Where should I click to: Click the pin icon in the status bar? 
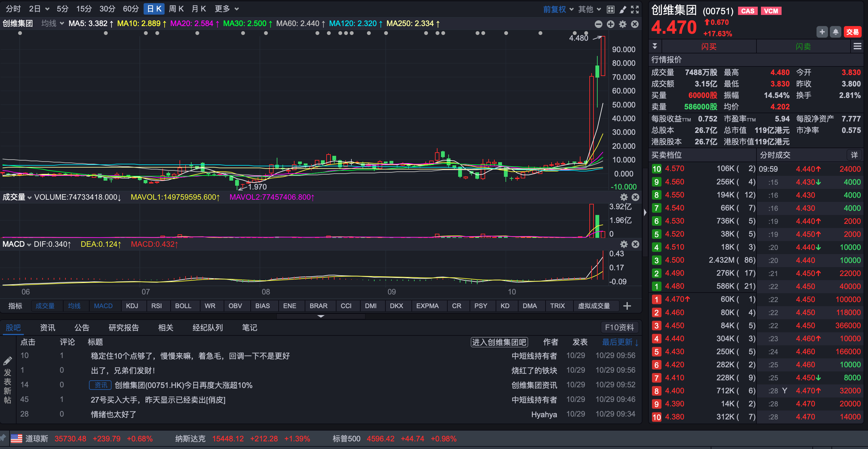[x=3, y=438]
